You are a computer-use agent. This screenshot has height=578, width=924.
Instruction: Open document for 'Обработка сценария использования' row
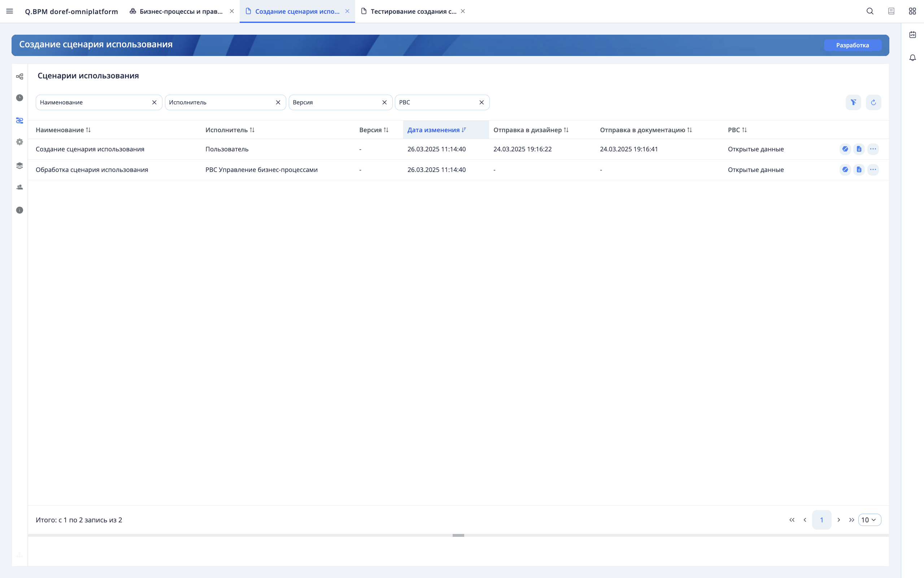pos(859,170)
